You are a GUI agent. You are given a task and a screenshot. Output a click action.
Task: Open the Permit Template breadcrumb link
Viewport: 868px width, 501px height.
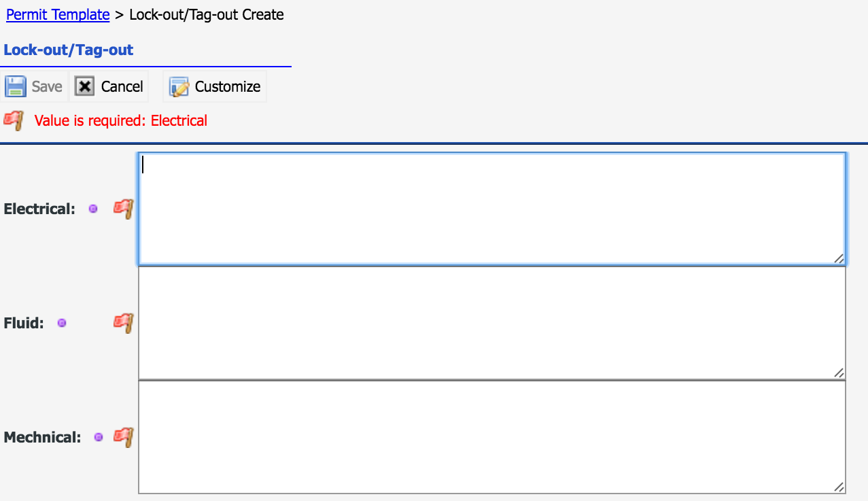[58, 15]
